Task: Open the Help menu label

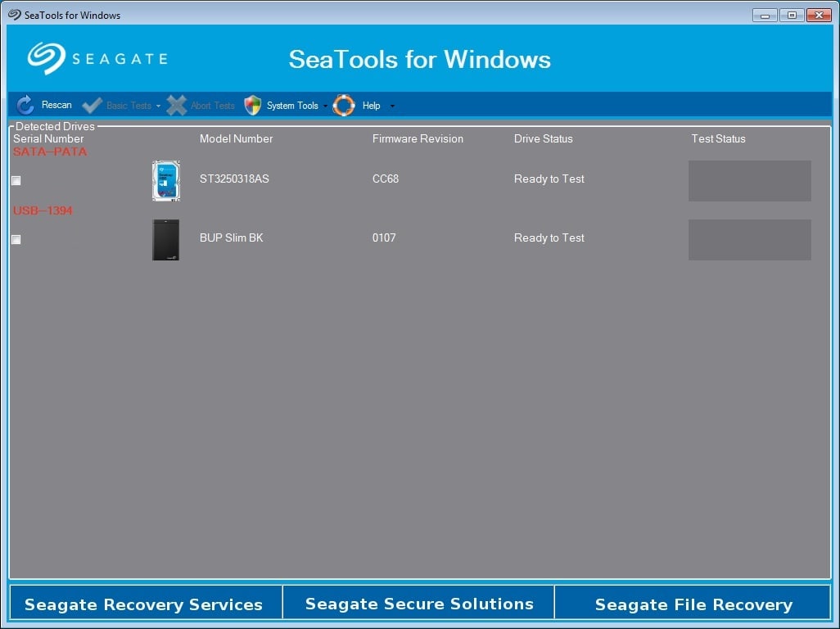Action: [371, 106]
